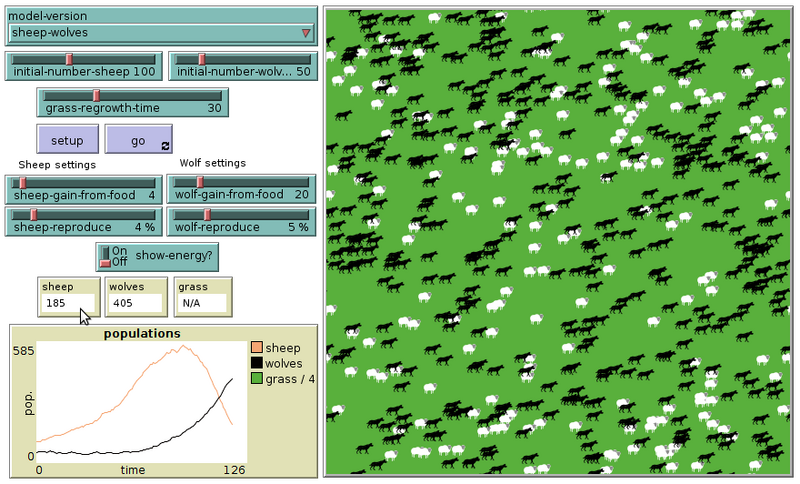Click the initial-number-sheep slider
The width and height of the screenshot is (800, 484).
coord(84,66)
